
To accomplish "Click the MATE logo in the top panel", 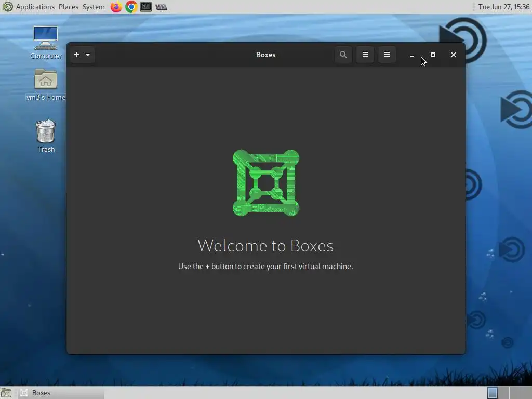I will pos(7,7).
